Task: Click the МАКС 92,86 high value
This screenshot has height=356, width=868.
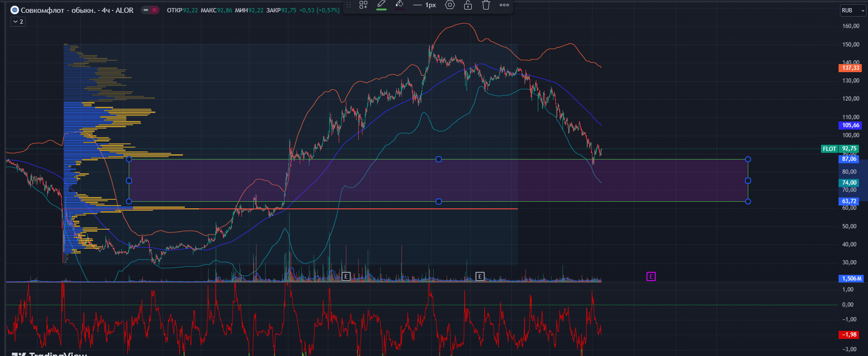Action: pos(216,10)
